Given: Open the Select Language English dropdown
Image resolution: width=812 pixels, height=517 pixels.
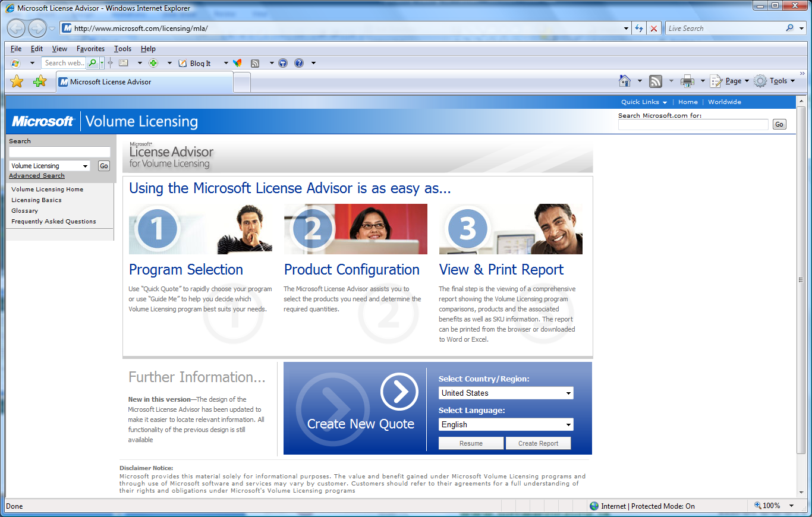Looking at the screenshot, I should point(568,425).
